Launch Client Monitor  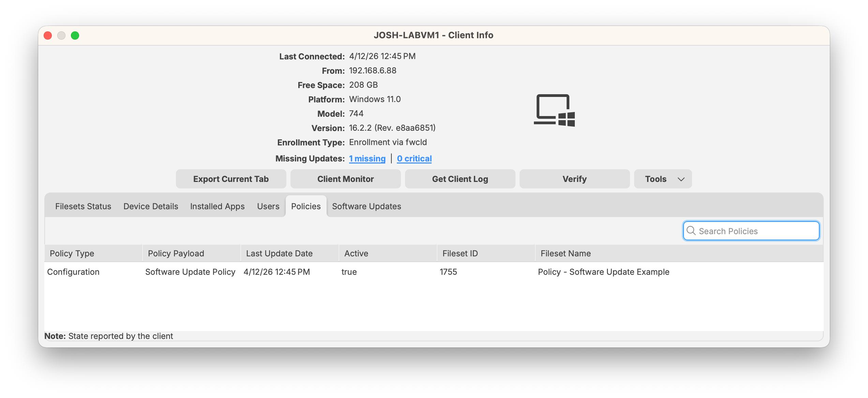coord(345,179)
